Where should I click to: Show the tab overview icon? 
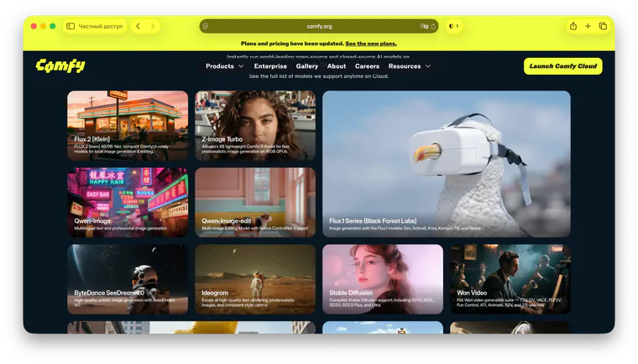(603, 26)
